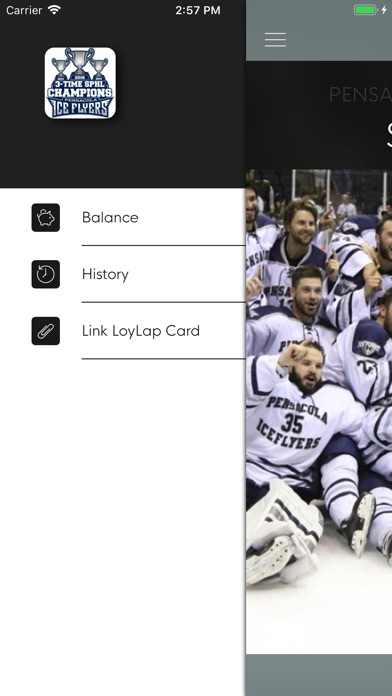The height and width of the screenshot is (696, 392).
Task: Close the drawer with the hamburger menu icon
Action: [x=275, y=40]
